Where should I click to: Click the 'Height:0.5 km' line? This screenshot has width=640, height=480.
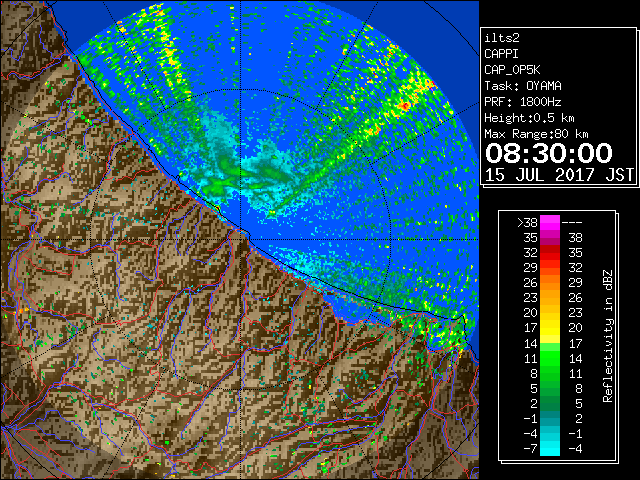[x=529, y=118]
